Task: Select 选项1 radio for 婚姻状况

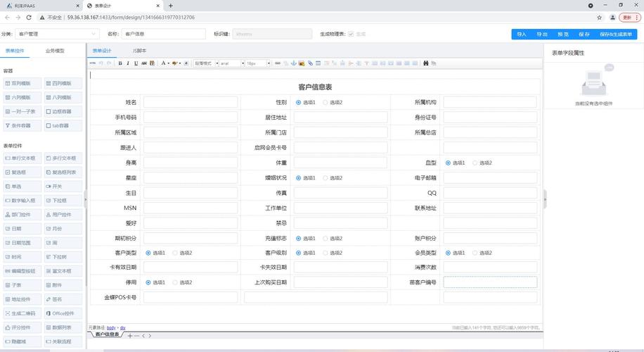Action: point(298,178)
